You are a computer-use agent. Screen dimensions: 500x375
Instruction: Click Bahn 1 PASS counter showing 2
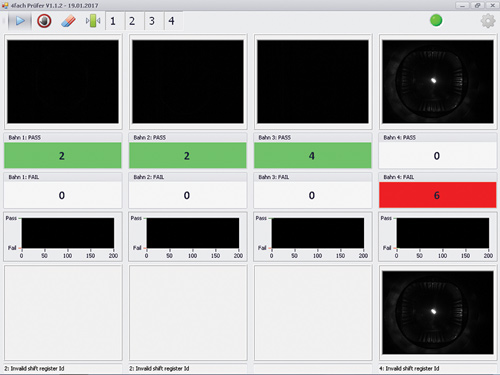pos(63,155)
